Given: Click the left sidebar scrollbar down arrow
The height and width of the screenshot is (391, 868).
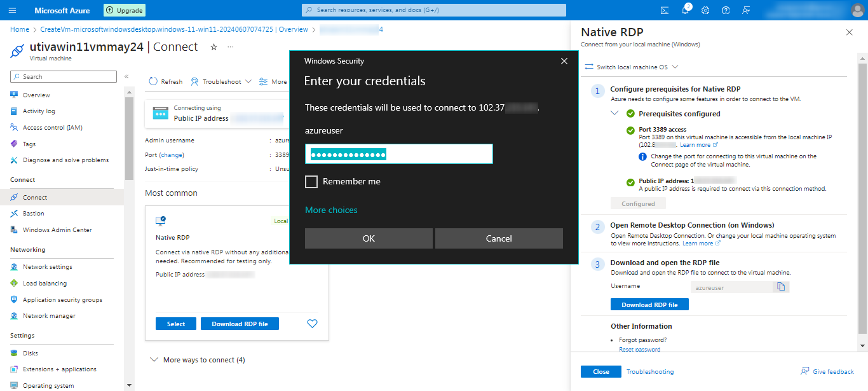Looking at the screenshot, I should tap(130, 385).
